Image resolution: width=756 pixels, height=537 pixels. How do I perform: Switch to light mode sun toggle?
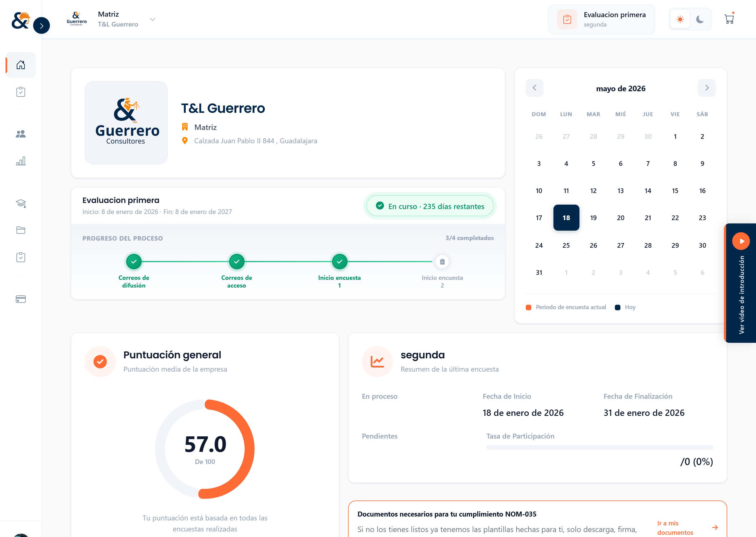pos(680,19)
